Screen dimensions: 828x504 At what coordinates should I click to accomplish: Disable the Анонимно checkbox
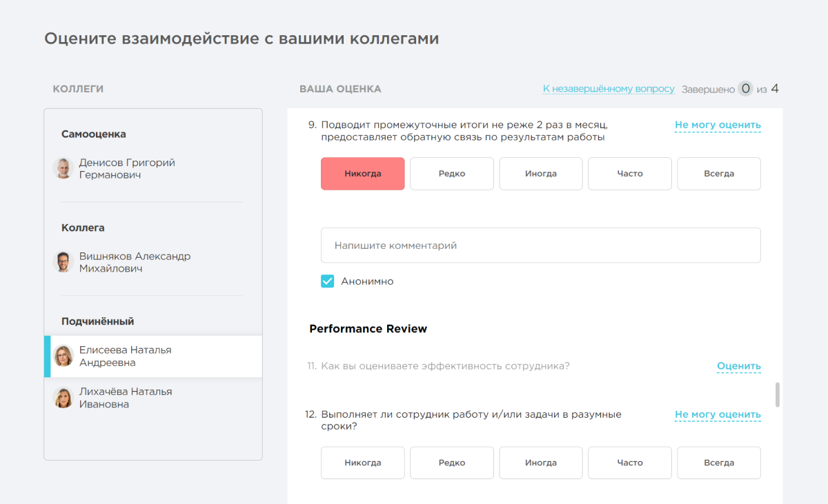327,281
